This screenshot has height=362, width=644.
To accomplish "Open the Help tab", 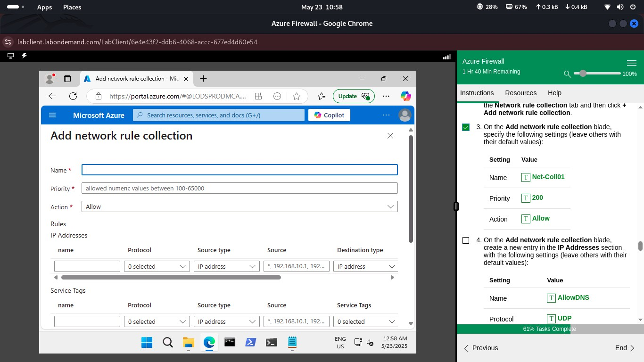I will click(554, 93).
